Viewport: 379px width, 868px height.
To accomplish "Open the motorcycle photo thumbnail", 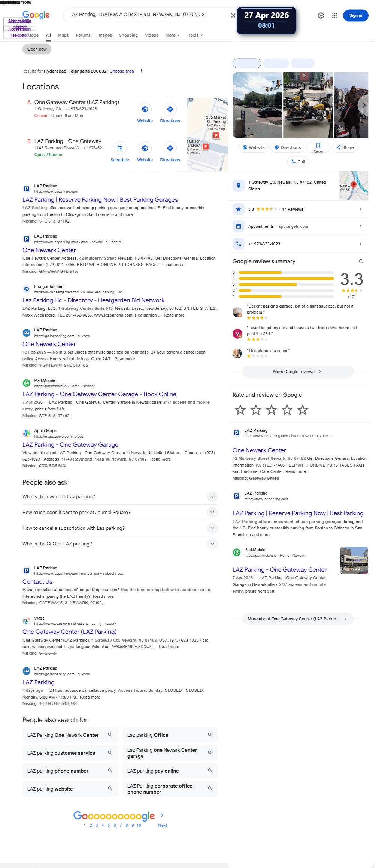I will 308,105.
